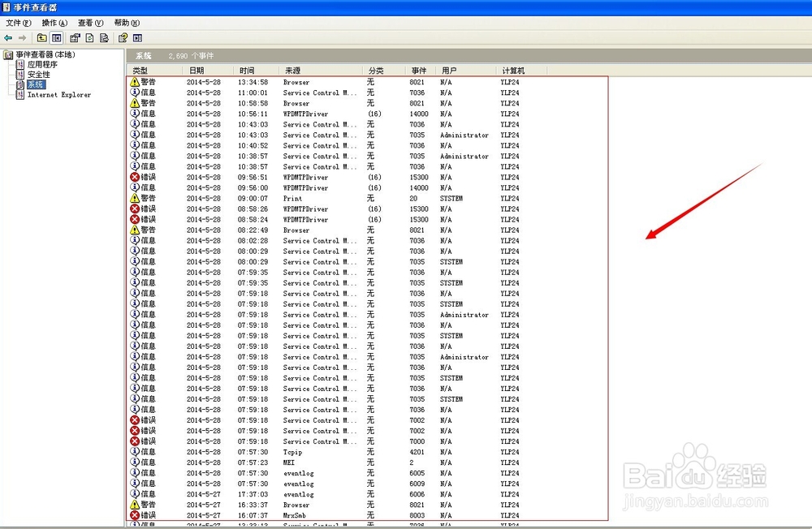The width and height of the screenshot is (812, 529).
Task: Click info icon of Tcpip 4201 row
Action: point(135,452)
